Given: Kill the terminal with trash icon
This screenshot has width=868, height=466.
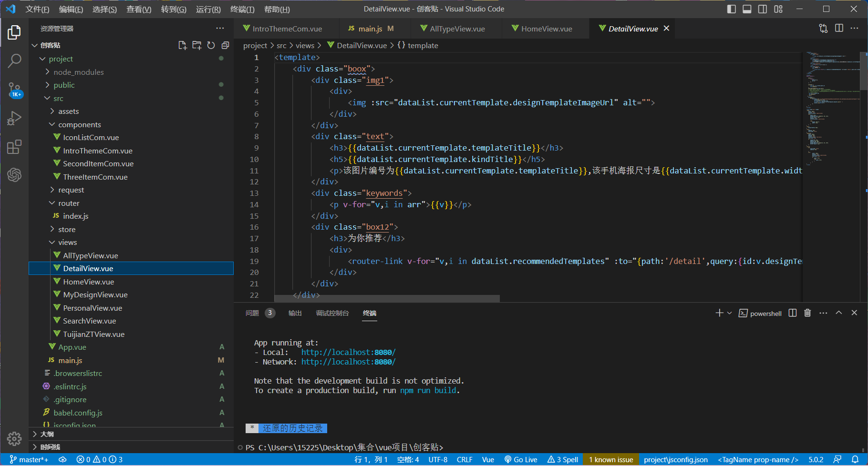Looking at the screenshot, I should 807,313.
